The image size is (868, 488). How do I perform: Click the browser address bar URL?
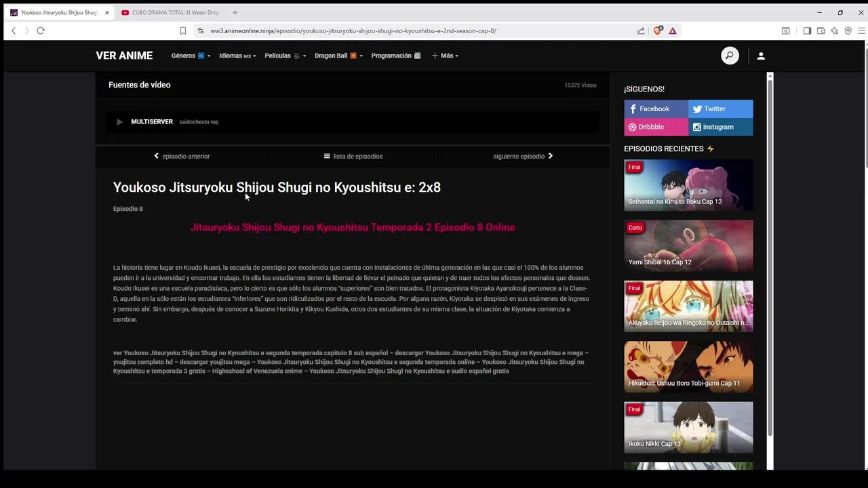[353, 30]
